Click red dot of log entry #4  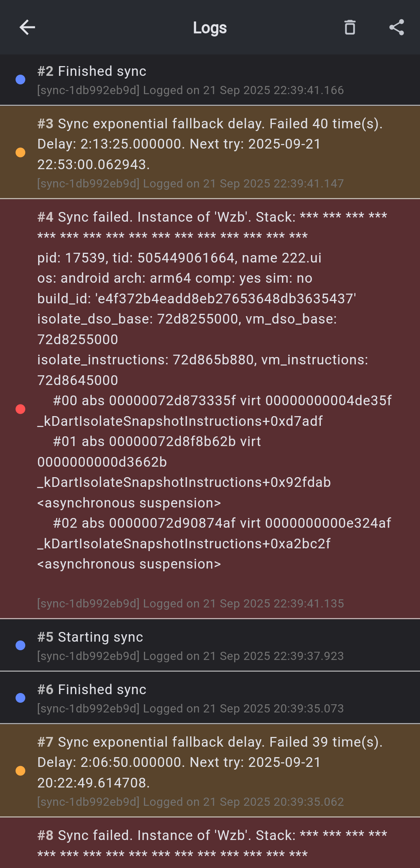tap(20, 409)
